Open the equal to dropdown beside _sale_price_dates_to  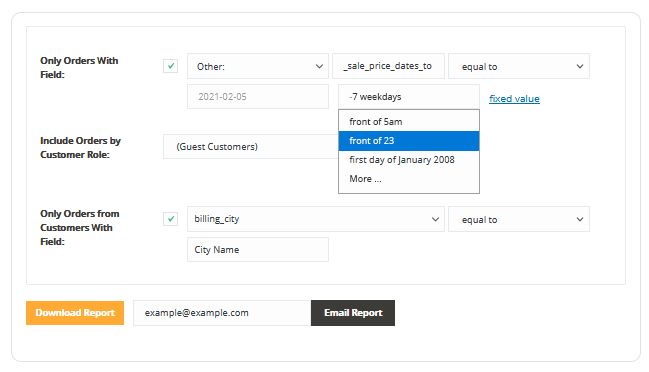(519, 66)
